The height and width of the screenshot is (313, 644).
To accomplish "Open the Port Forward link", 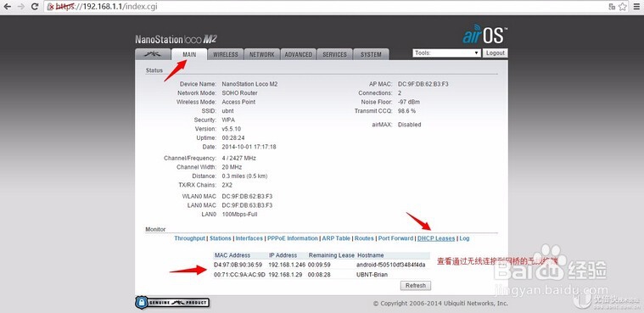I will pos(395,238).
